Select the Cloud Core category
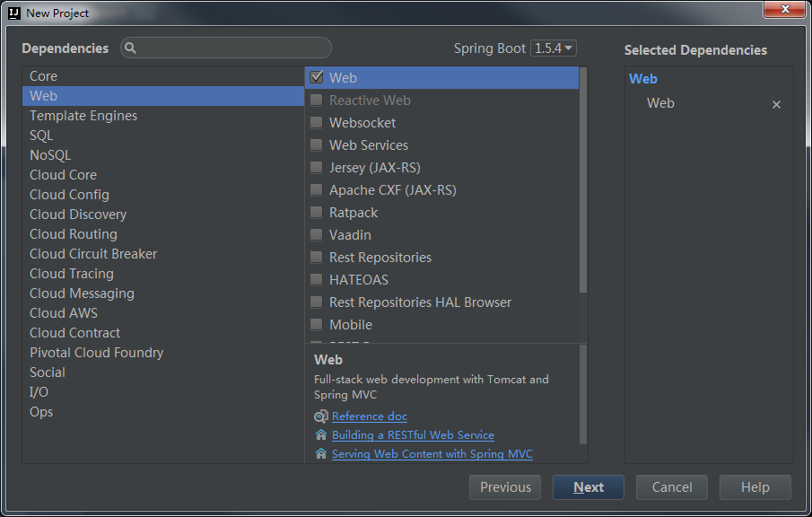 point(163,175)
